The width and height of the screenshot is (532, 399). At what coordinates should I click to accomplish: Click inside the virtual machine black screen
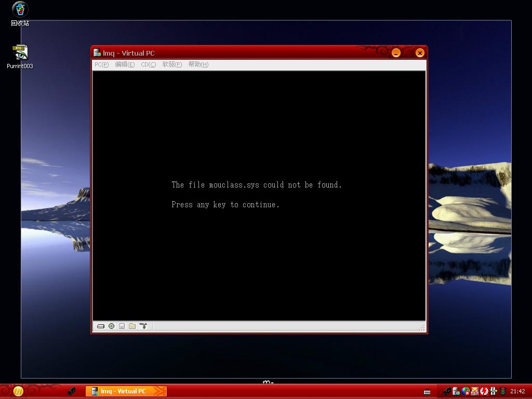259,195
